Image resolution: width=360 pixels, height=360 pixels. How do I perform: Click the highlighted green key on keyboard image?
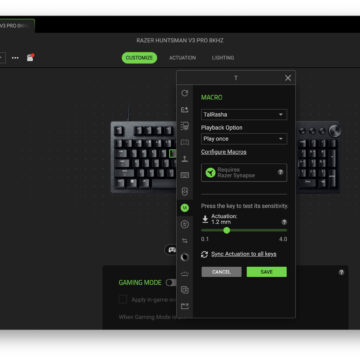tap(172, 153)
